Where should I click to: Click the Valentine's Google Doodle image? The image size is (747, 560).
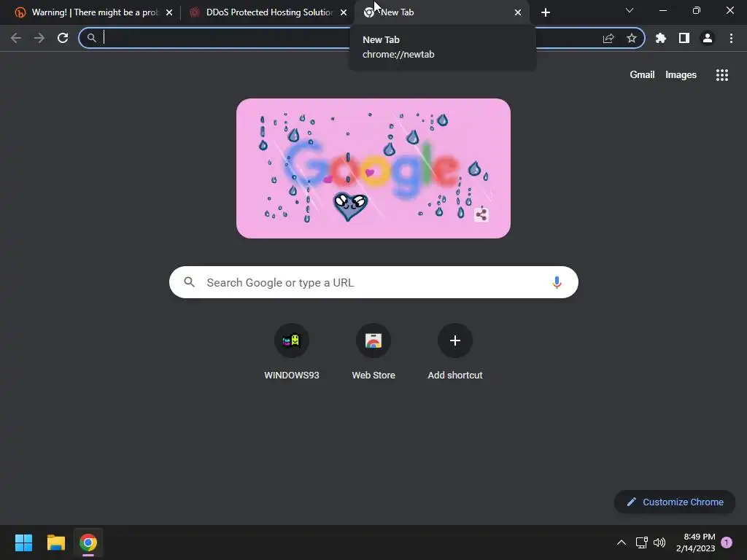(x=373, y=168)
